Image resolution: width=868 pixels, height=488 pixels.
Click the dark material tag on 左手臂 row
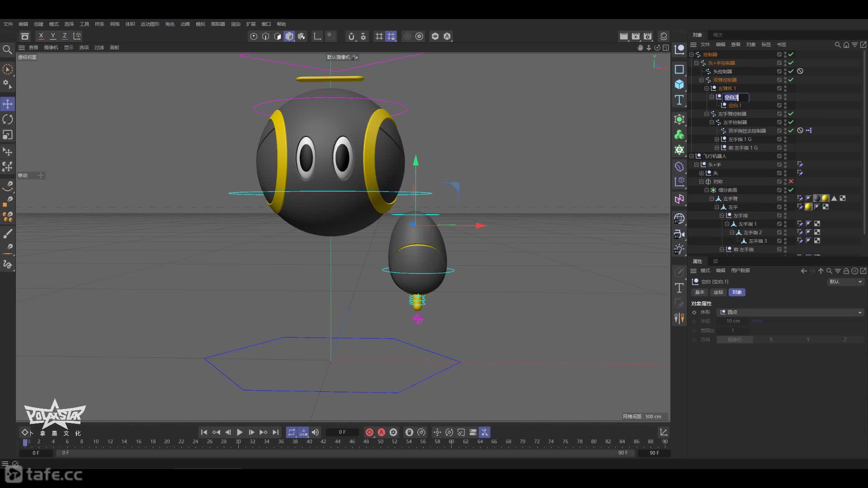tap(817, 198)
